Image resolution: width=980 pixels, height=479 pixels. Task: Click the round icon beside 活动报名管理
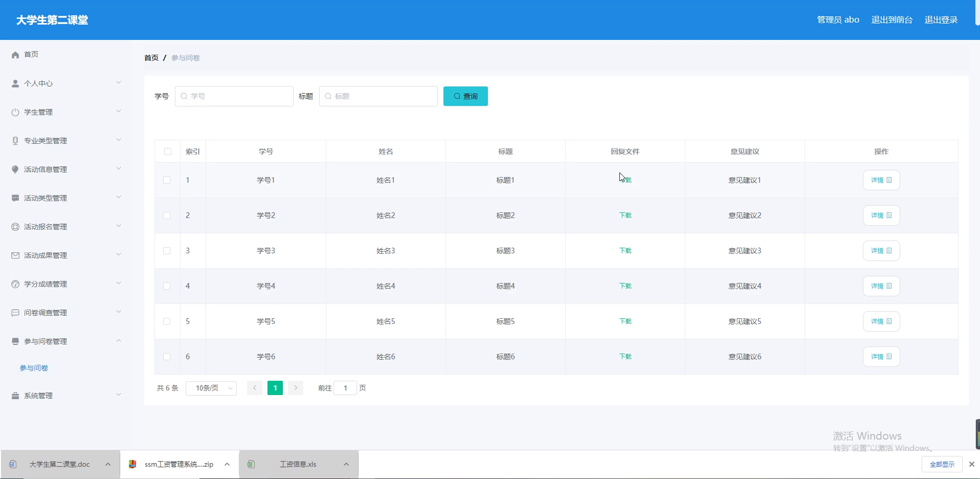[15, 227]
